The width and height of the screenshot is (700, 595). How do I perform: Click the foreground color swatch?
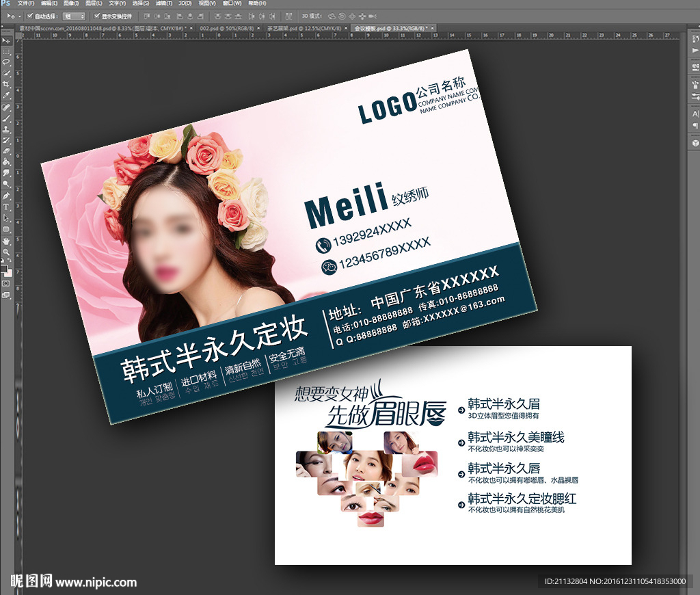(x=3, y=269)
